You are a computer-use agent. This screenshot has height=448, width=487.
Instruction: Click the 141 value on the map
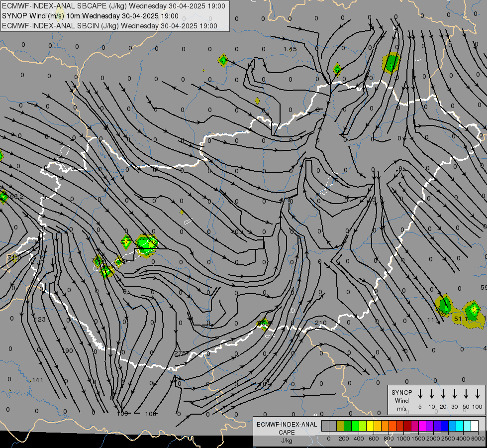(38, 380)
